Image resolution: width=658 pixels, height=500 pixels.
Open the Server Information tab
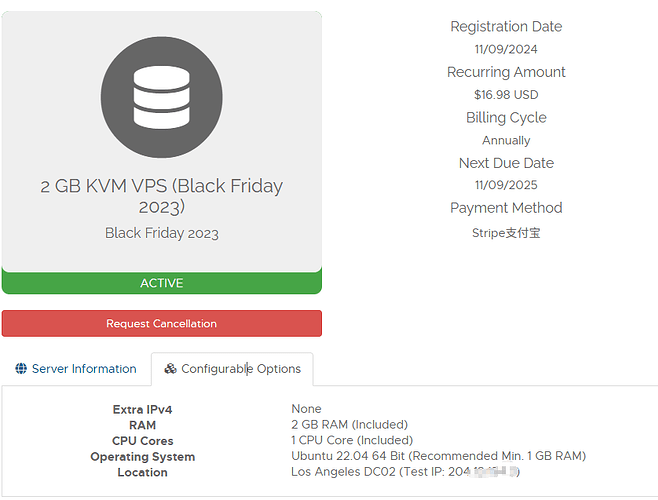pos(76,369)
